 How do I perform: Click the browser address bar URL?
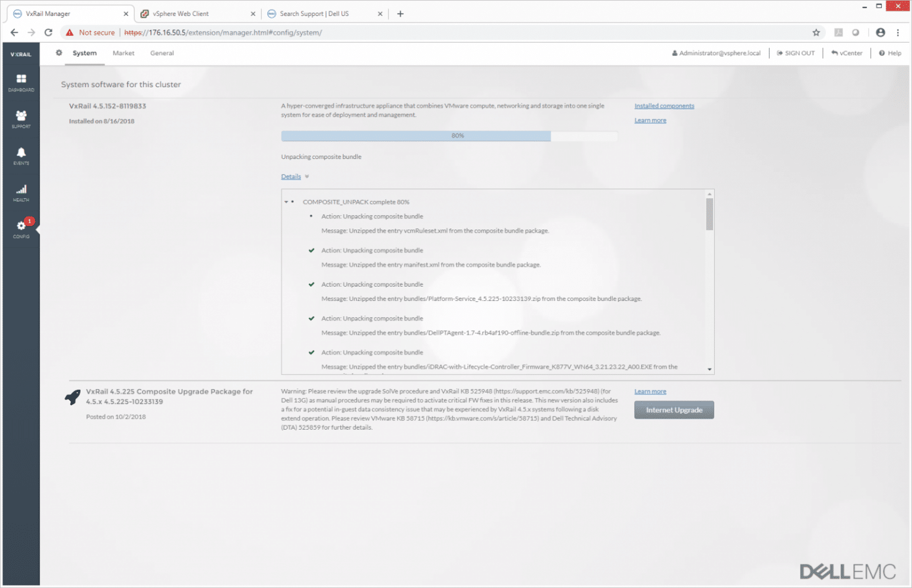[223, 32]
